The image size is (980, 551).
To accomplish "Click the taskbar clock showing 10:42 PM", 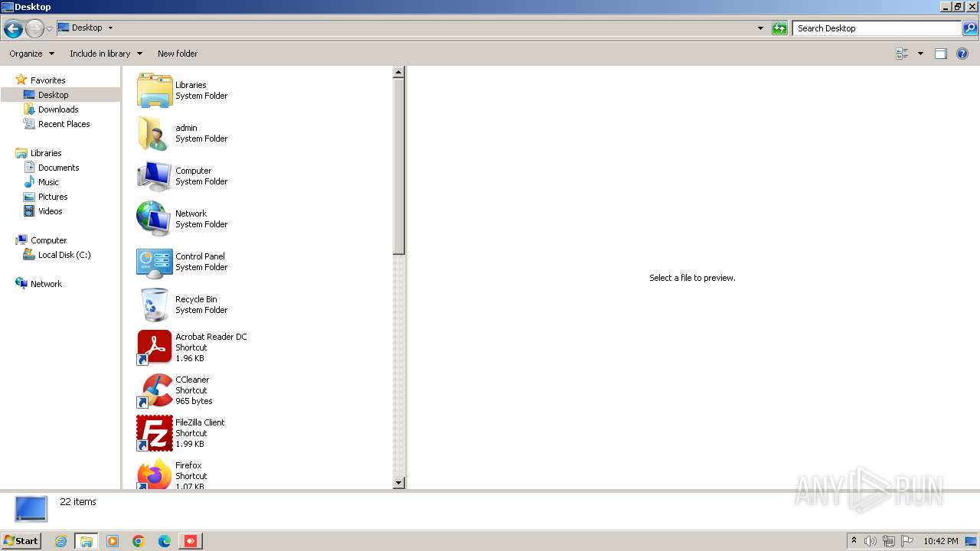I will pos(941,541).
